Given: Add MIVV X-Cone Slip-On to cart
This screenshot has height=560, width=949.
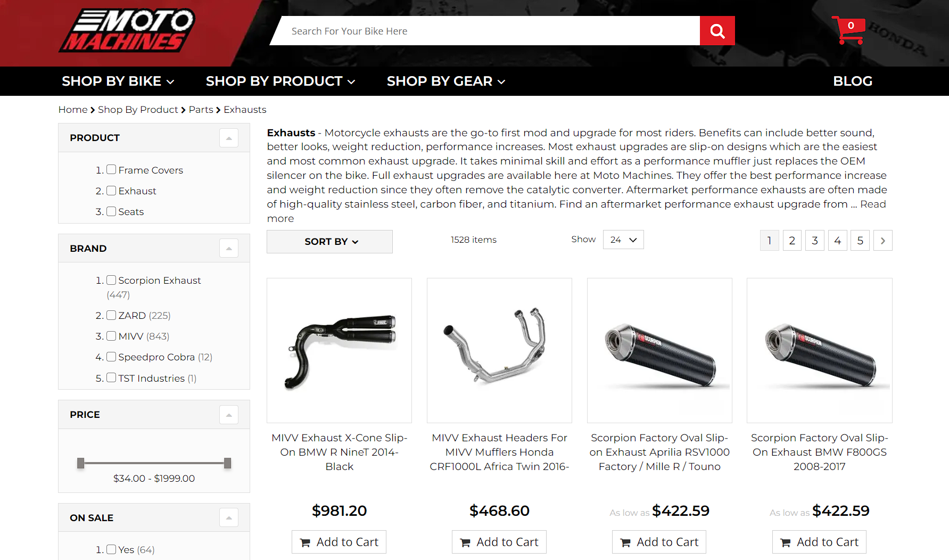Looking at the screenshot, I should (x=339, y=542).
